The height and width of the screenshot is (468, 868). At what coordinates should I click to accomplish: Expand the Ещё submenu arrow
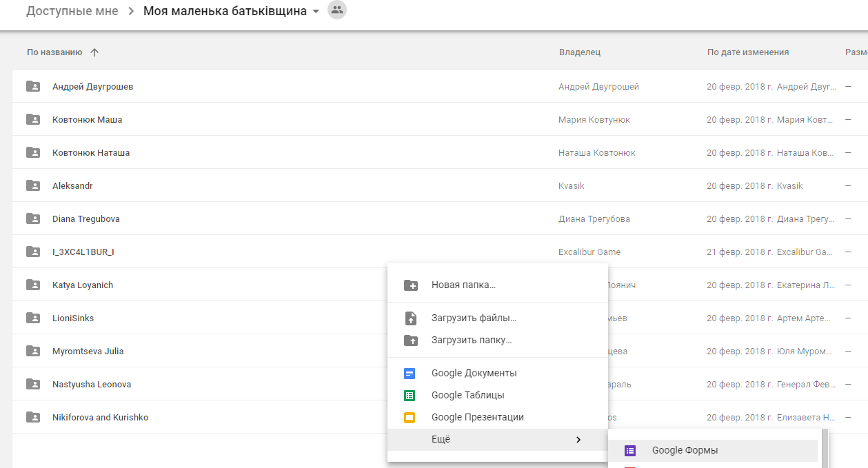click(x=578, y=440)
